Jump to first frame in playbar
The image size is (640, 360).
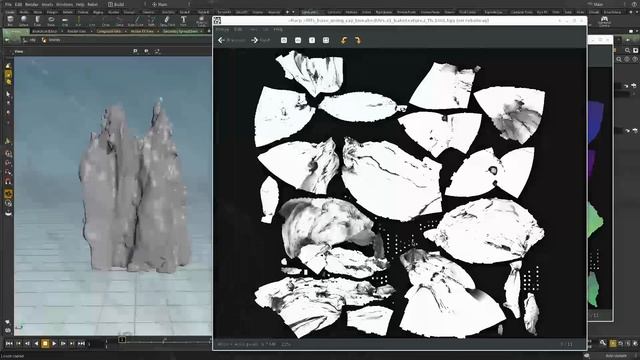[9, 344]
